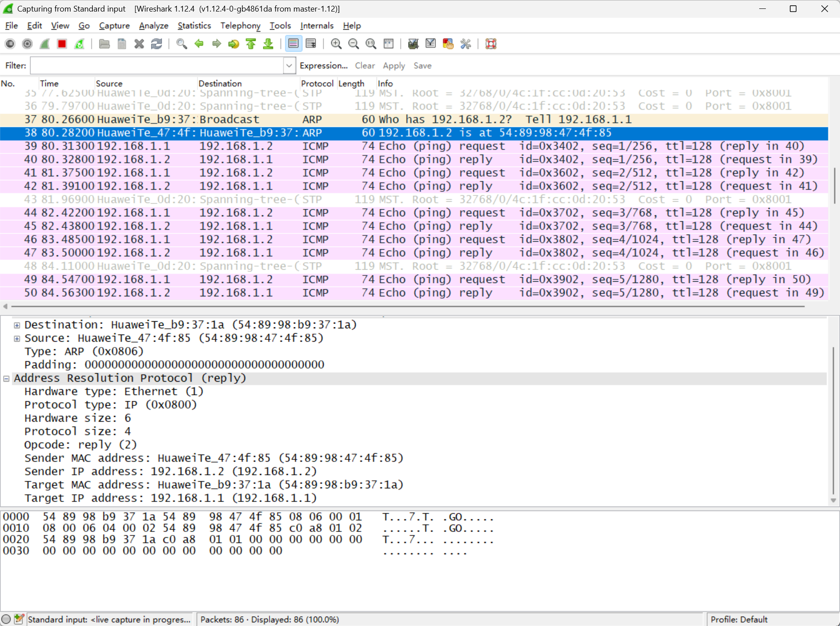Image resolution: width=840 pixels, height=626 pixels.
Task: Open expert info status bar indicator
Action: pos(6,619)
